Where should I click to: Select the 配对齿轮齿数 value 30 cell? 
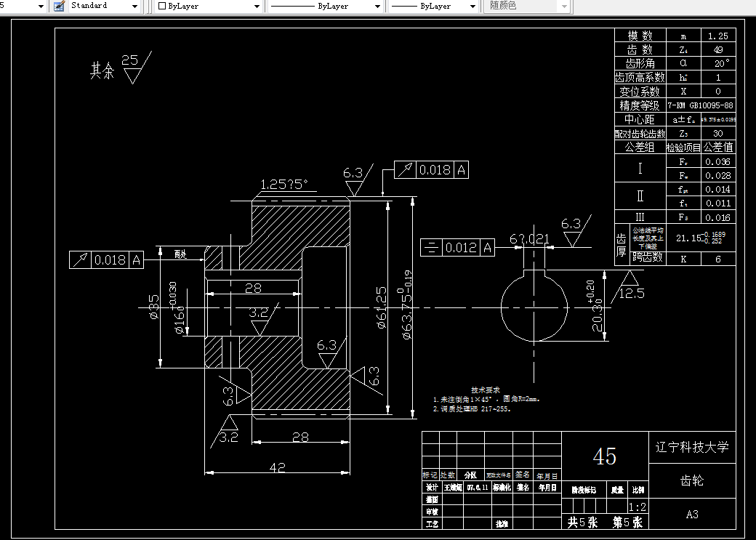pos(718,133)
